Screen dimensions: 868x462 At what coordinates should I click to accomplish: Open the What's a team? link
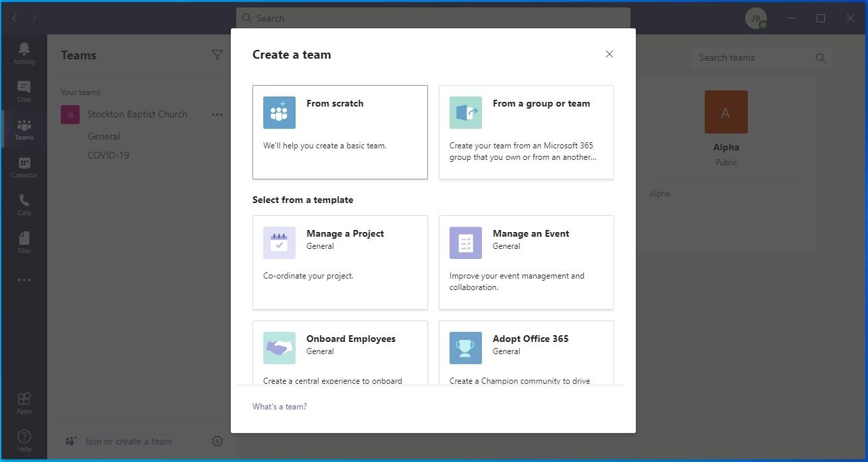click(279, 407)
